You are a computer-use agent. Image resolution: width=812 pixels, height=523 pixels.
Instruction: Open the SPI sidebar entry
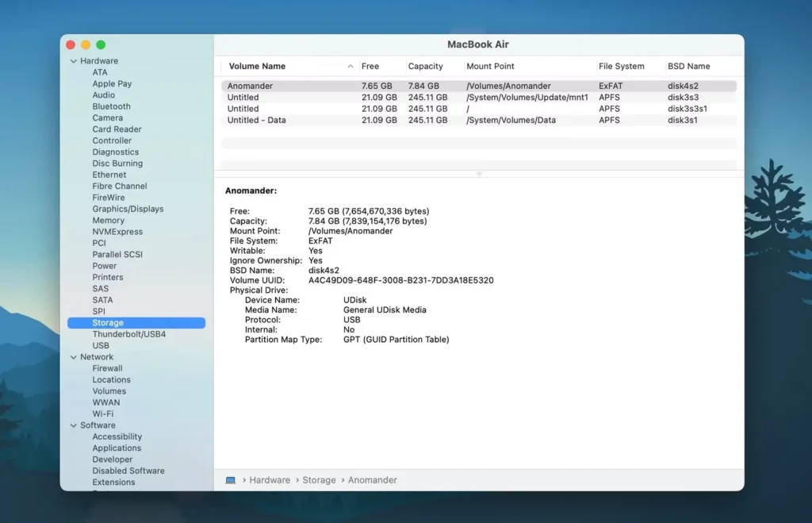coord(99,312)
